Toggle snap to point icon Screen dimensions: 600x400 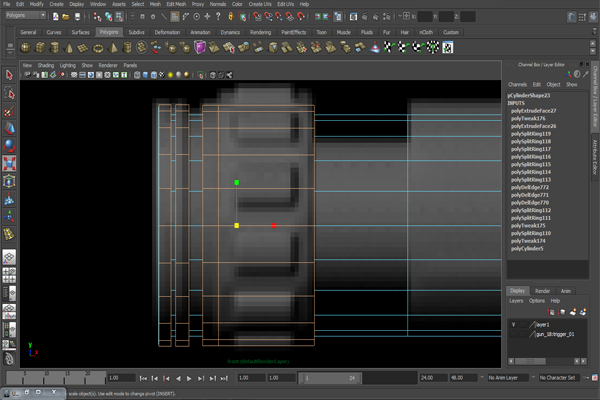tap(279, 16)
